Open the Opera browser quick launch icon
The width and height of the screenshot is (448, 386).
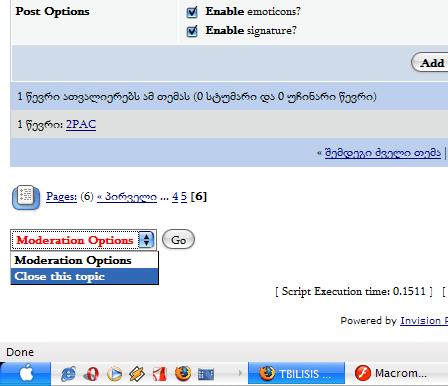tap(91, 374)
